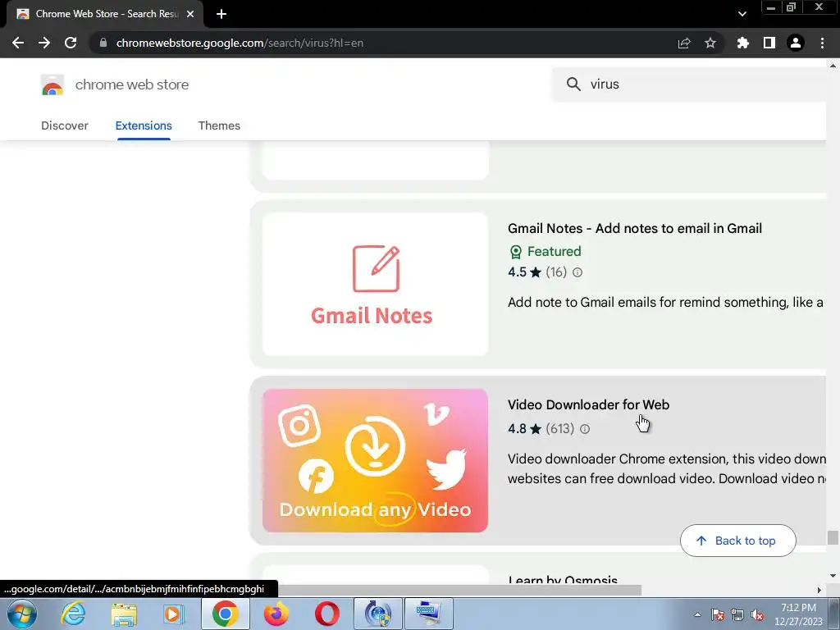Go back to the previous page
The height and width of the screenshot is (630, 840).
(18, 43)
